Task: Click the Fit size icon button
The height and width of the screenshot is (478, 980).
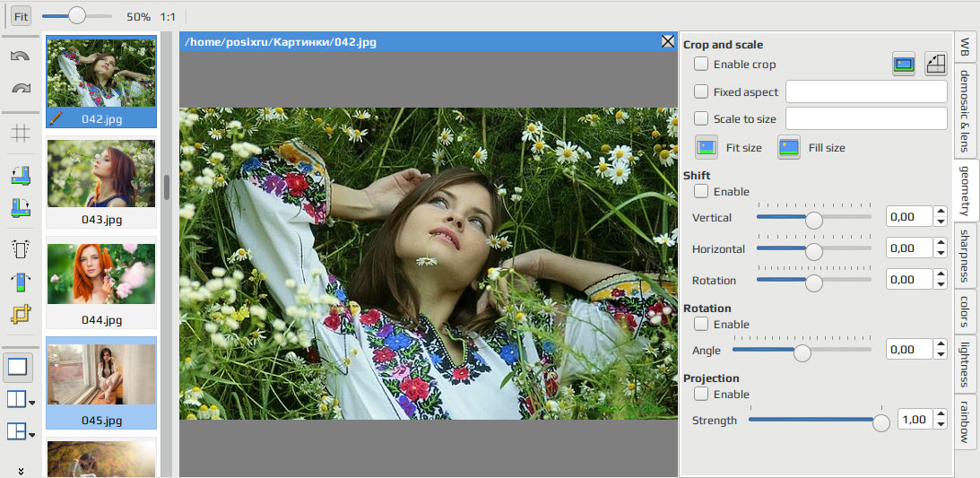Action: 707,148
